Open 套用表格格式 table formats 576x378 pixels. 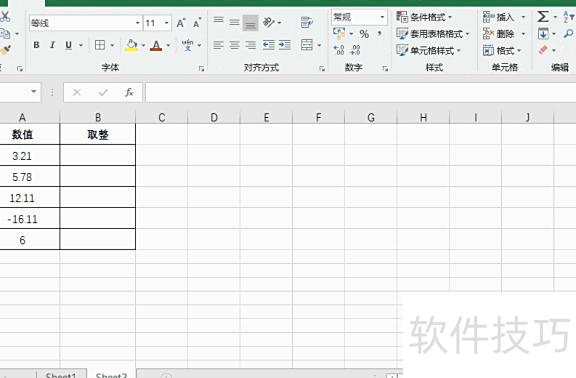pyautogui.click(x=433, y=34)
